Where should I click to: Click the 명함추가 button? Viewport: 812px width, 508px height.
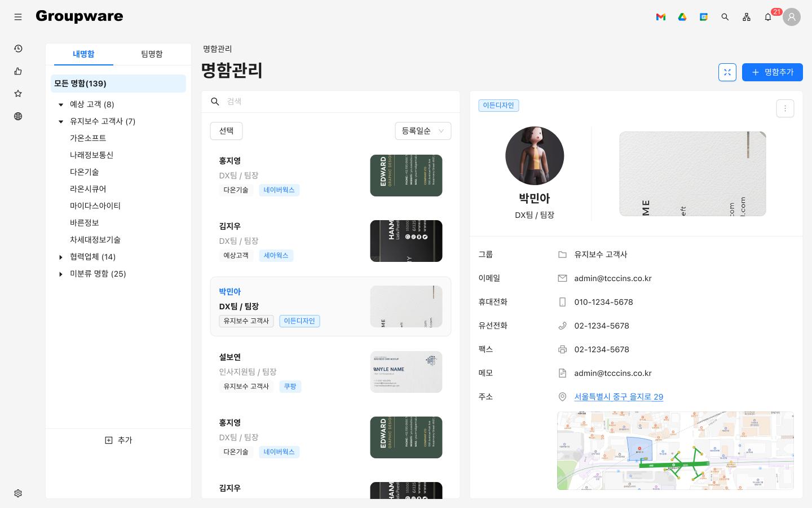(773, 72)
